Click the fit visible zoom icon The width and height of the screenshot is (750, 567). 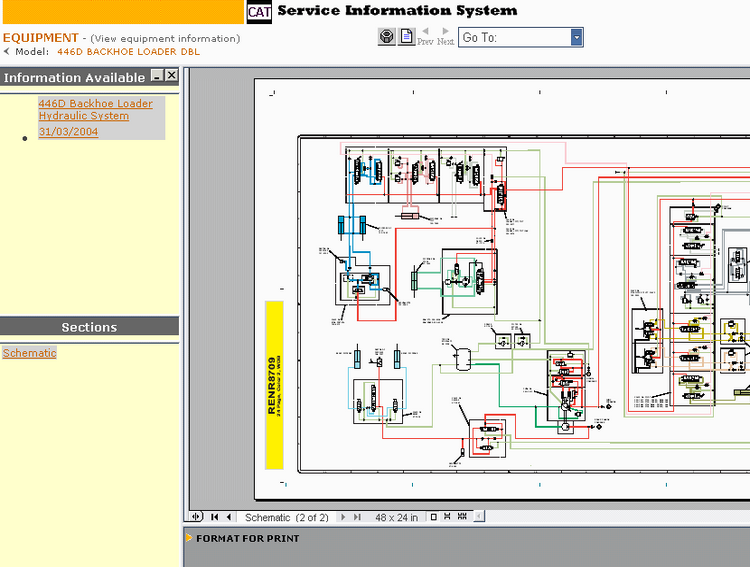tap(462, 517)
